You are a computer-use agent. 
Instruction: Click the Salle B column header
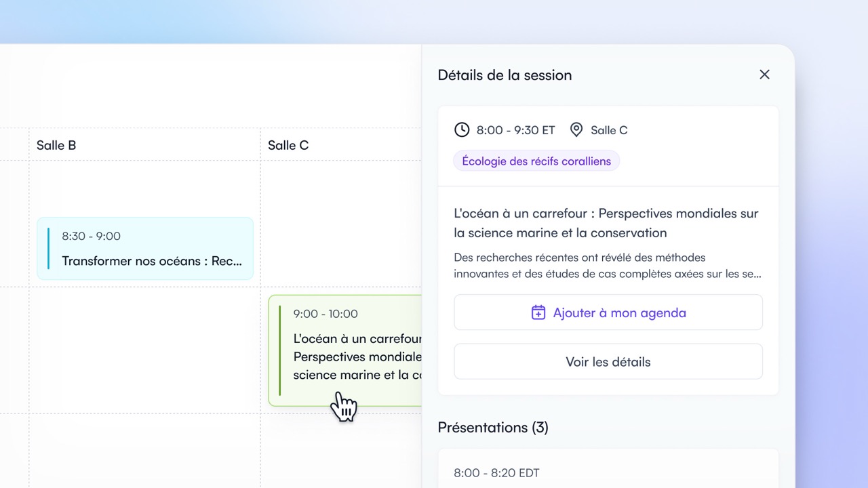[56, 144]
